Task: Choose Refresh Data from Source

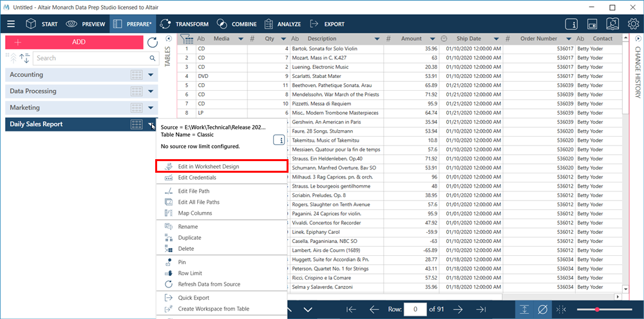Action: coord(222,284)
